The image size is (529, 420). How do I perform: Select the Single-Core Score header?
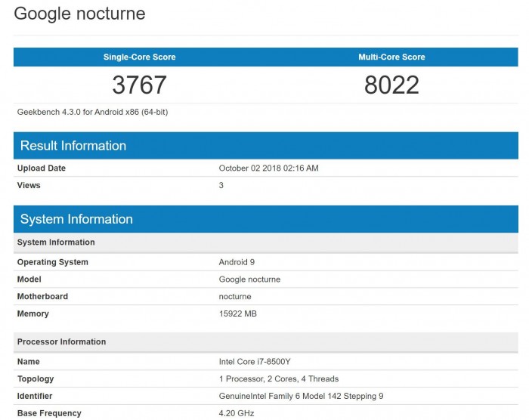click(x=139, y=57)
